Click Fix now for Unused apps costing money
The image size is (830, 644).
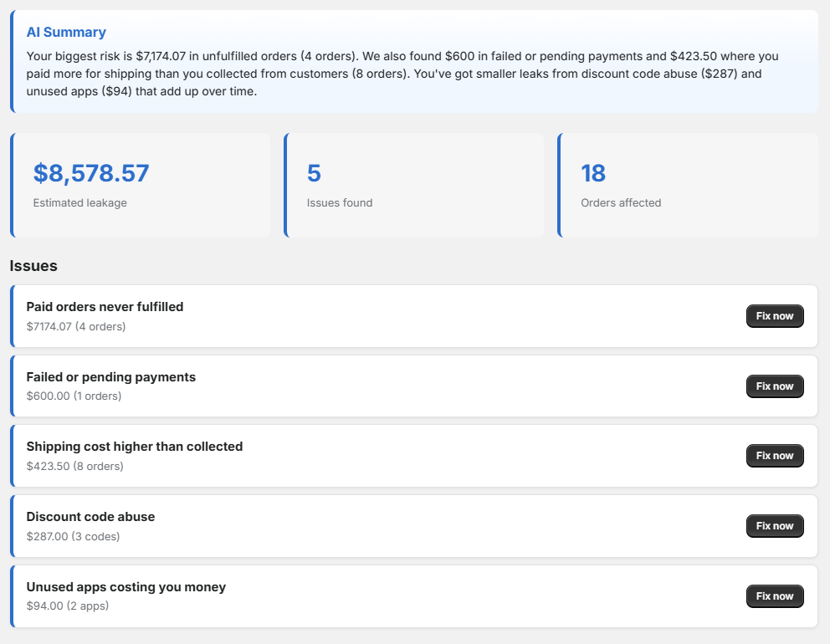[775, 596]
